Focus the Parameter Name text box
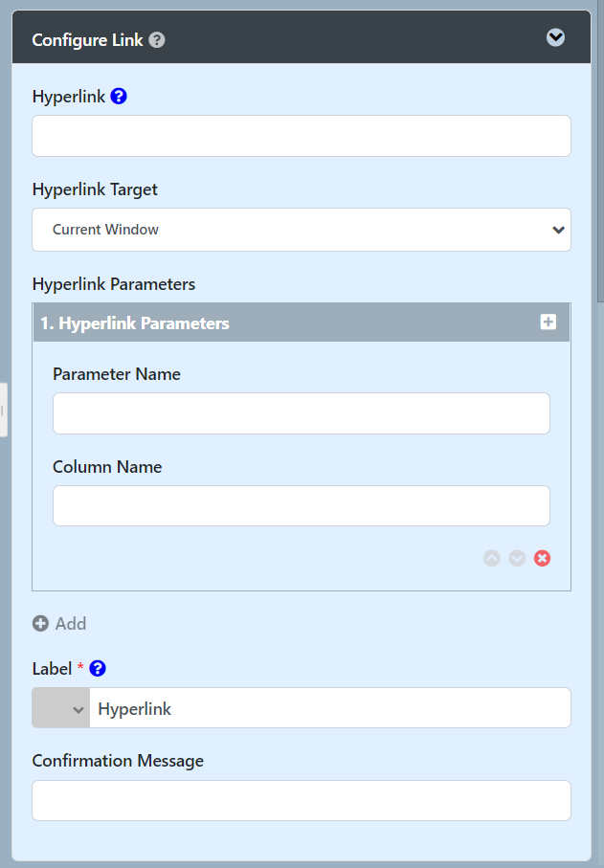The width and height of the screenshot is (604, 868). click(301, 413)
